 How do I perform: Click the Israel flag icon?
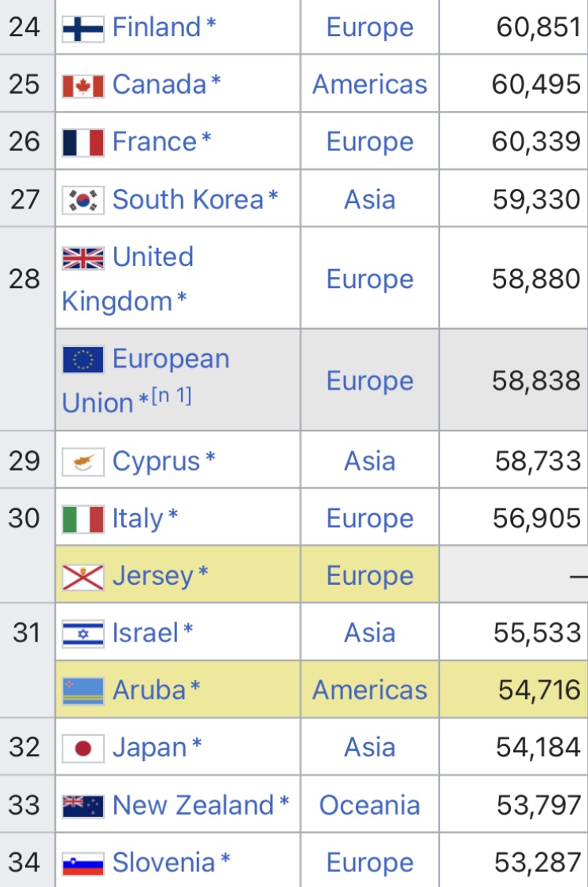83,634
